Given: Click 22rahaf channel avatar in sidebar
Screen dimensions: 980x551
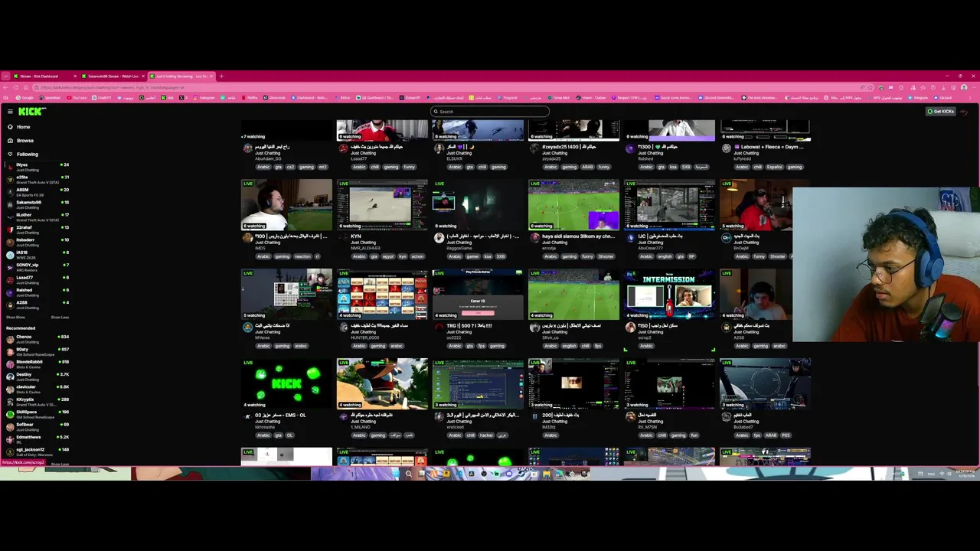Looking at the screenshot, I should pyautogui.click(x=10, y=229).
